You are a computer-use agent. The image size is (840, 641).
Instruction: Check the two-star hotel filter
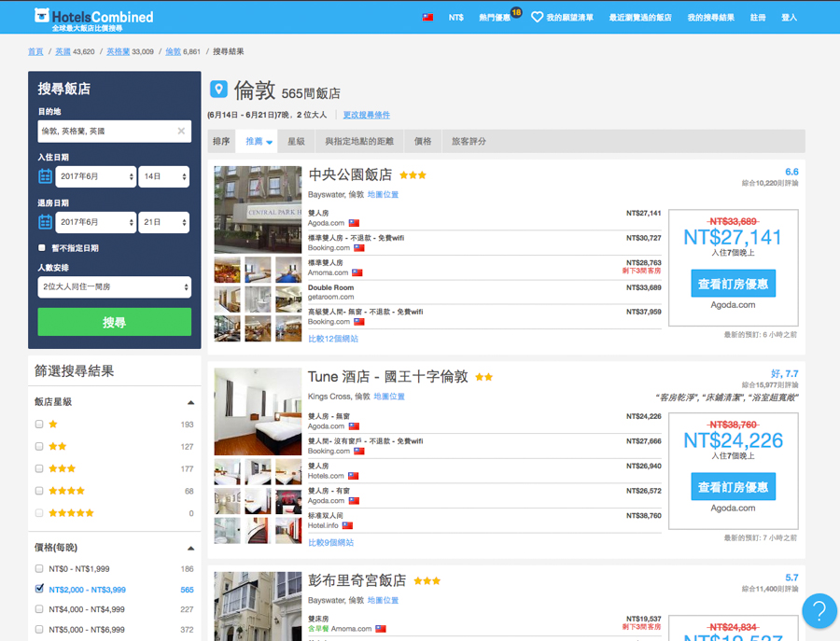39,447
